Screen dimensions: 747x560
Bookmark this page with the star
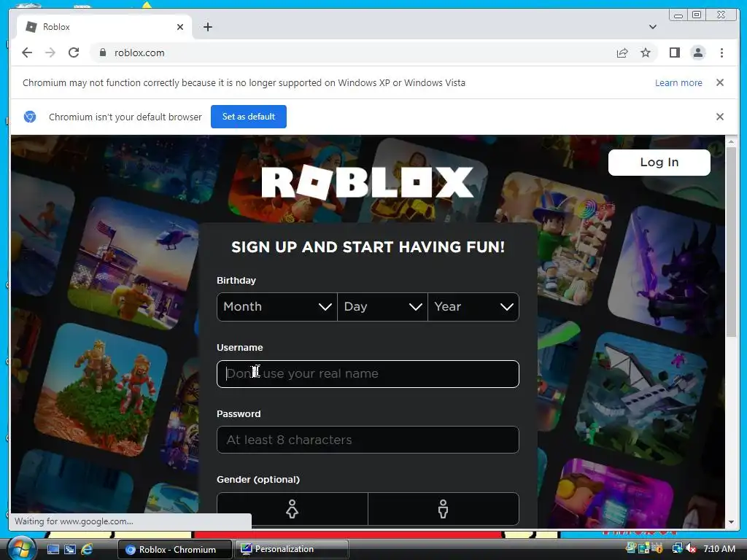(646, 52)
